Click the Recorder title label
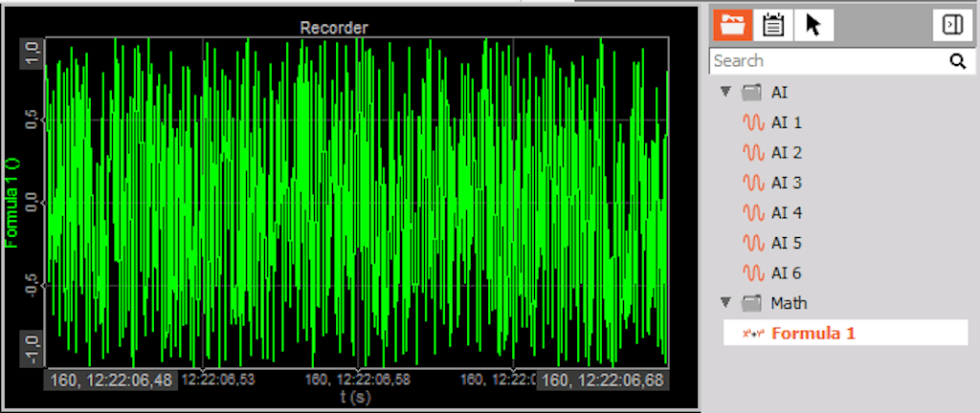 [334, 28]
